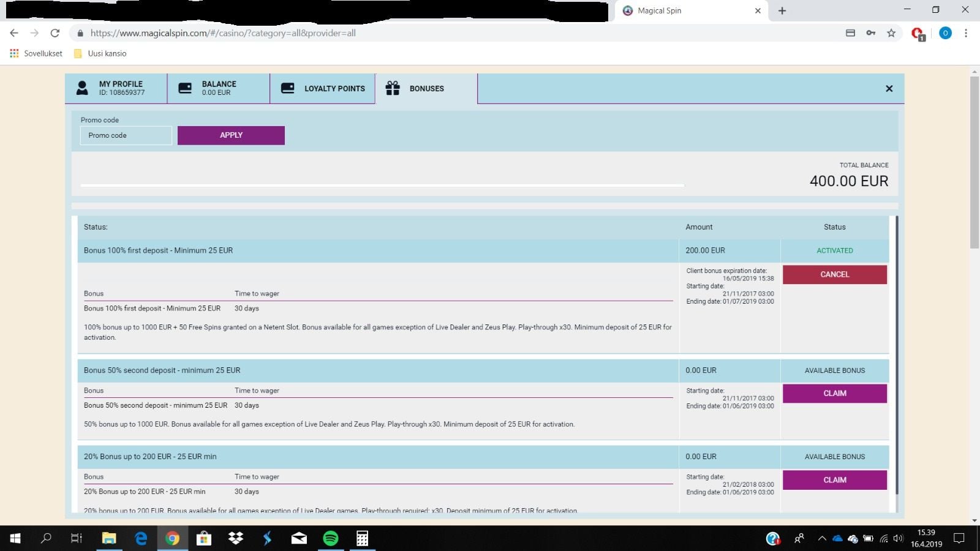Open Task View in taskbar
This screenshot has width=980, height=551.
tap(77, 538)
